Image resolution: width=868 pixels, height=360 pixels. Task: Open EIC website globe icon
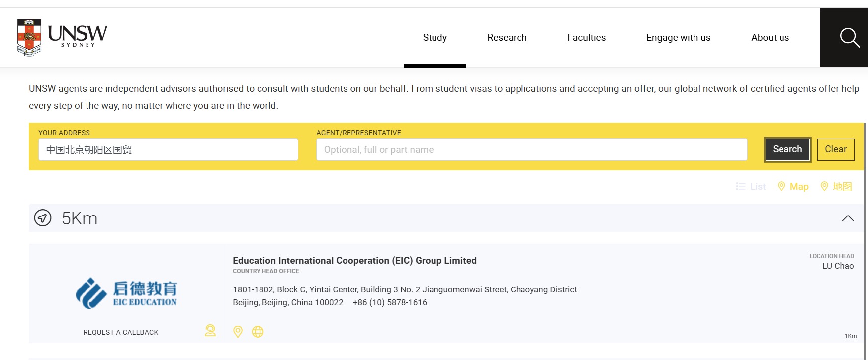tap(258, 332)
